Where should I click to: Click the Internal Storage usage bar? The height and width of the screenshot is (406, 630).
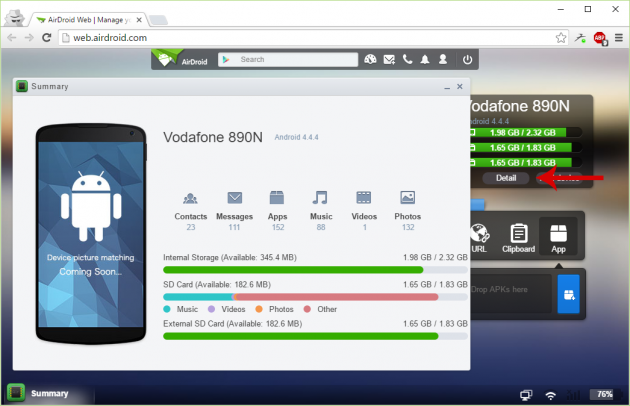[315, 269]
